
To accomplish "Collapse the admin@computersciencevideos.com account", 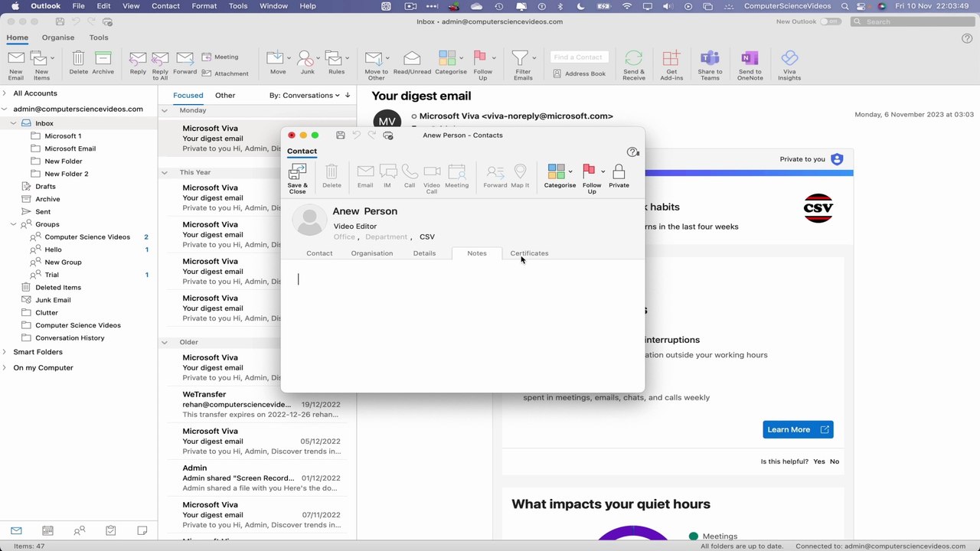I will (5, 109).
